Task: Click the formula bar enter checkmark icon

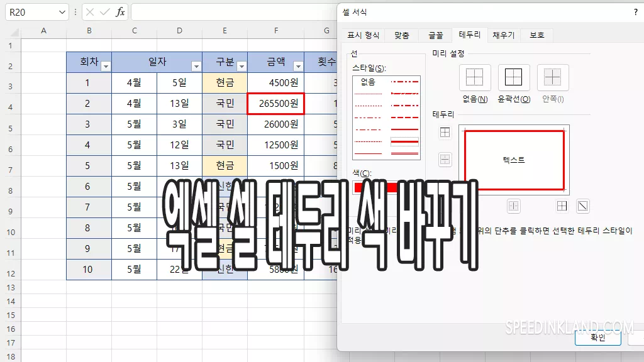Action: pyautogui.click(x=104, y=12)
